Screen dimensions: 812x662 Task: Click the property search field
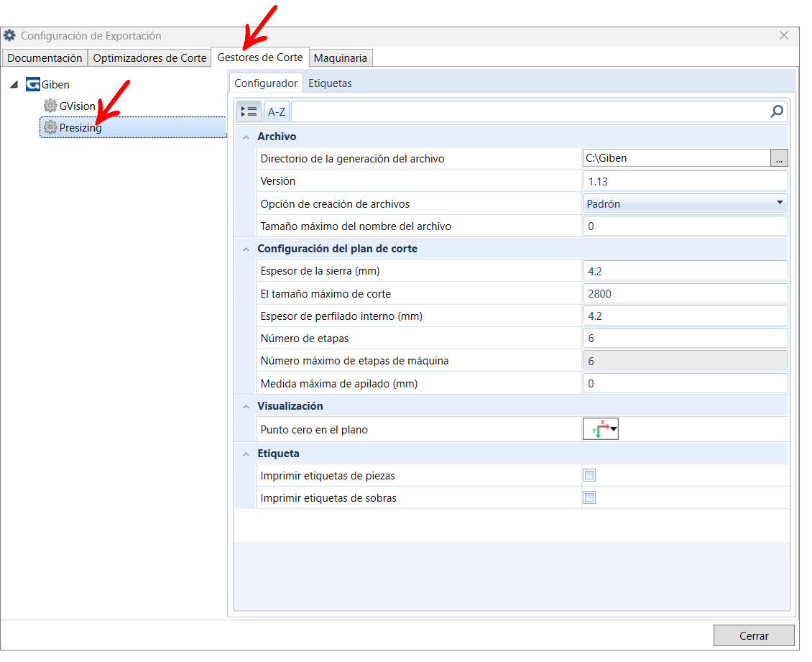(x=530, y=111)
